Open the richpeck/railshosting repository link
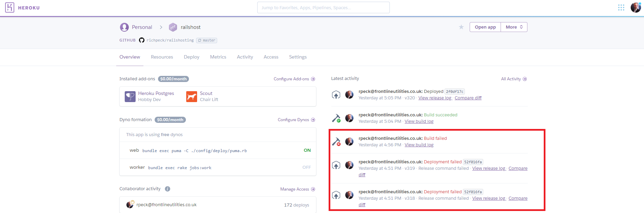This screenshot has height=213, width=644. click(x=170, y=40)
